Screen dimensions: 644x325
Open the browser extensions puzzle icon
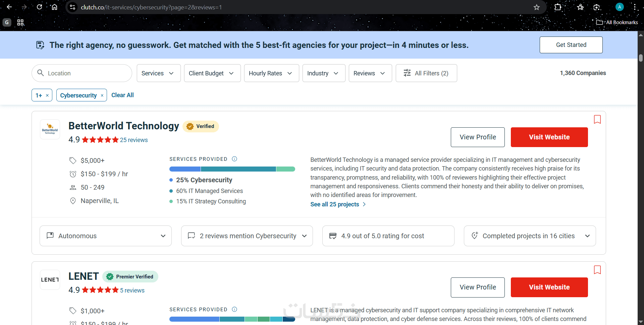[x=558, y=7]
